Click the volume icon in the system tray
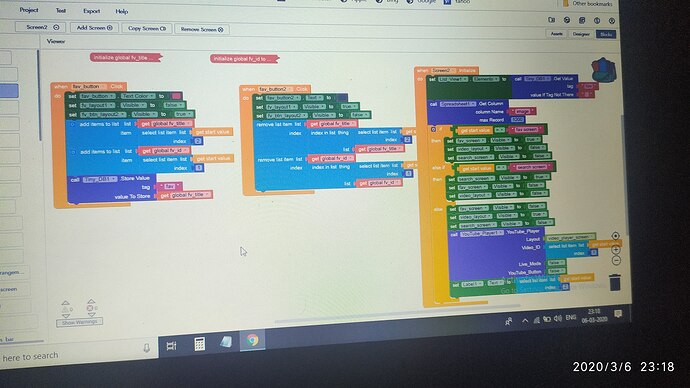The image size is (690, 388). point(558,318)
